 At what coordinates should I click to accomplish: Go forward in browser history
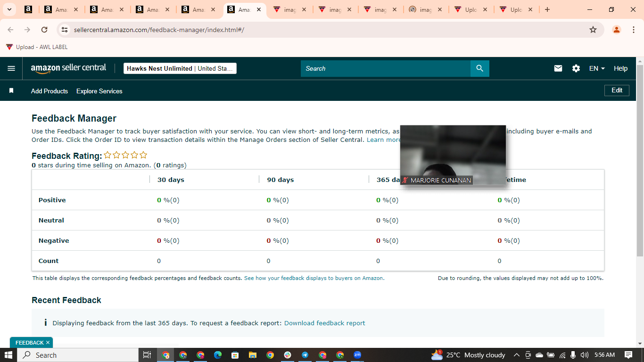pos(27,30)
